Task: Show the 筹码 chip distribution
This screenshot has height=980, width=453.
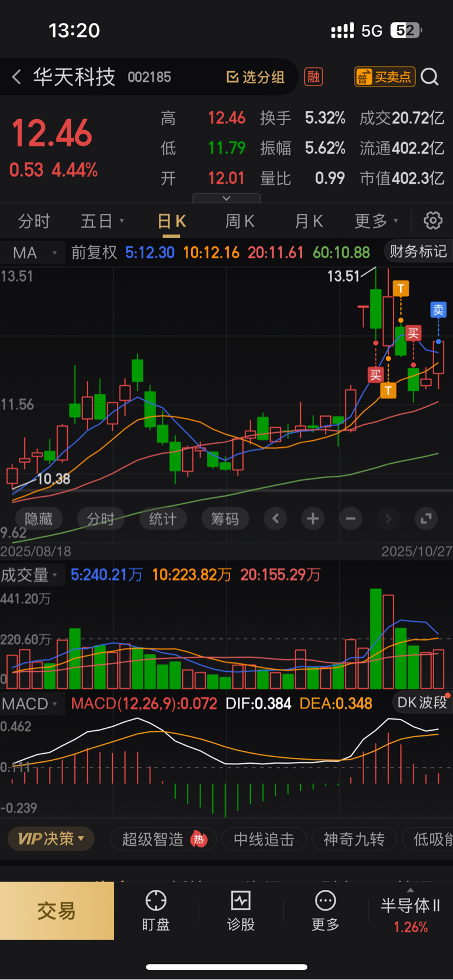Action: 225,519
